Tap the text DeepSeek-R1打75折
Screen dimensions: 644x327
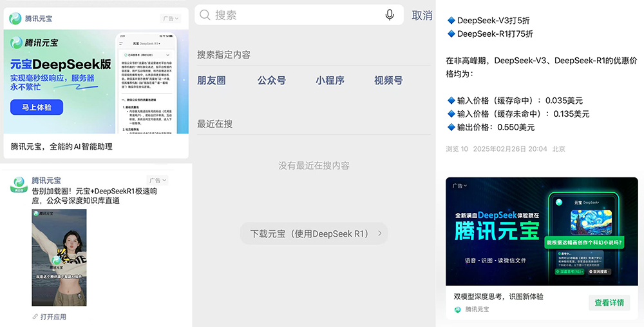(x=495, y=34)
